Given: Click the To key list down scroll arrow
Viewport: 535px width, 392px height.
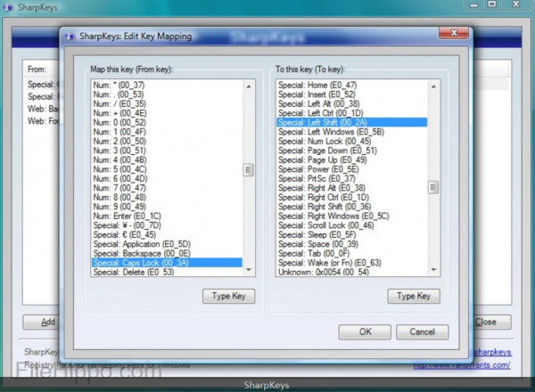Looking at the screenshot, I should pos(433,270).
